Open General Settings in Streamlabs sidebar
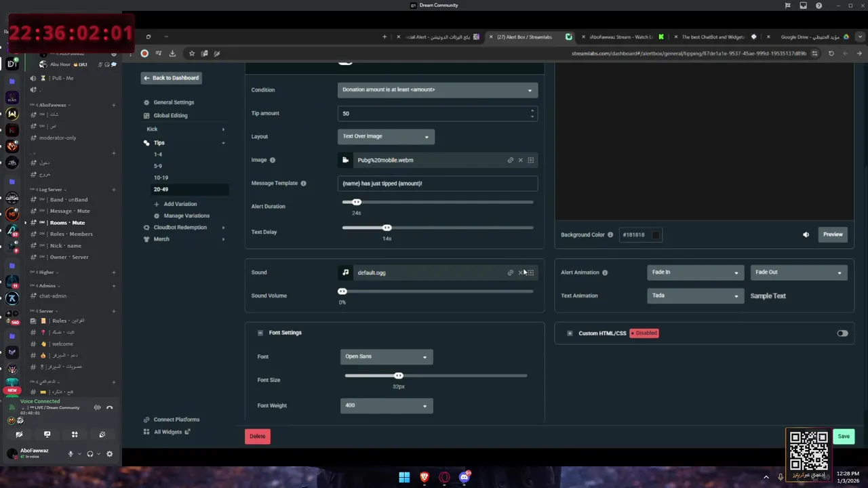The width and height of the screenshot is (868, 488). [x=174, y=102]
